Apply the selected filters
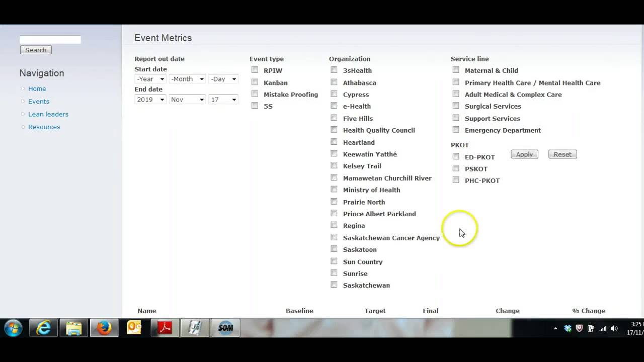 (x=524, y=154)
